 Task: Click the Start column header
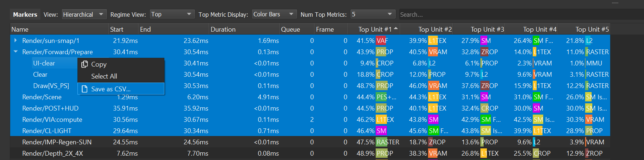[x=117, y=29]
